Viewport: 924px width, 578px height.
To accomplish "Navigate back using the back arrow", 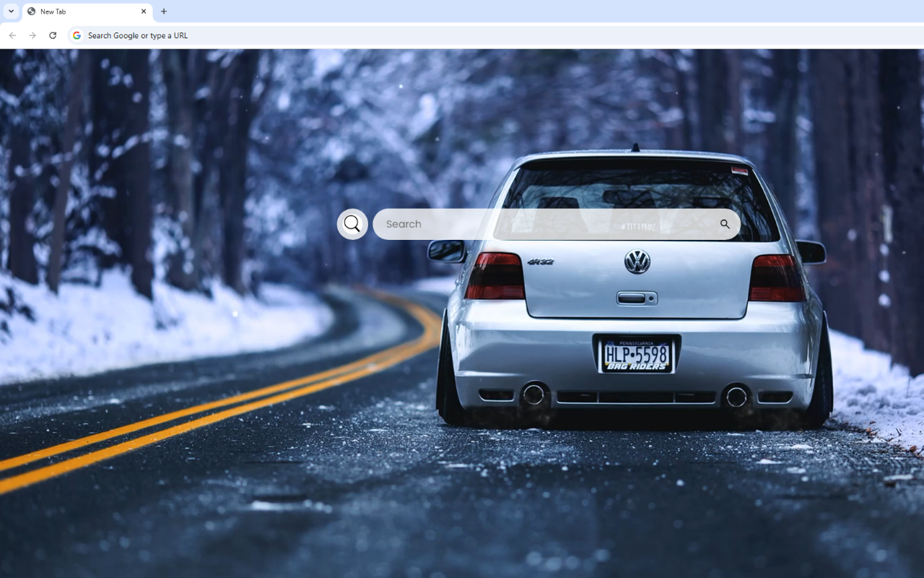I will click(12, 35).
